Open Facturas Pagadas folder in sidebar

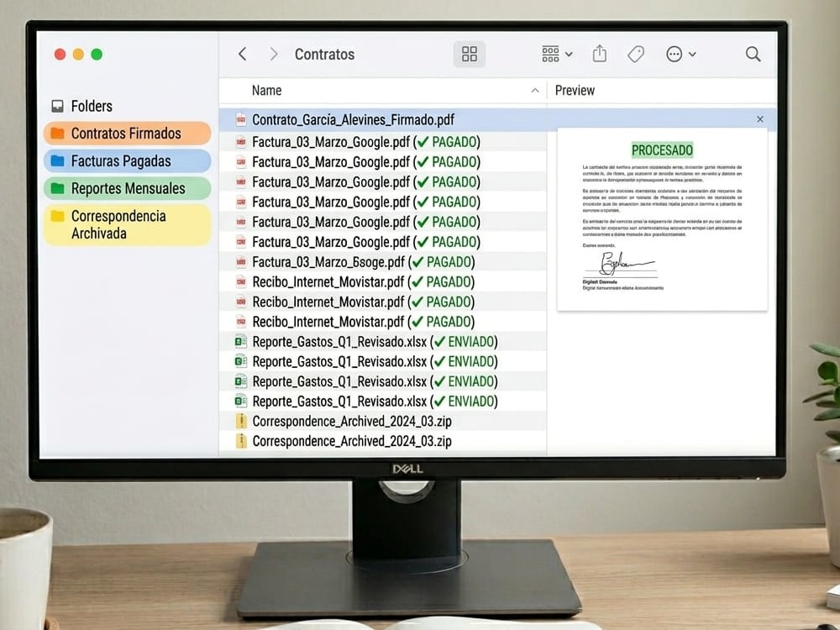coord(128,160)
